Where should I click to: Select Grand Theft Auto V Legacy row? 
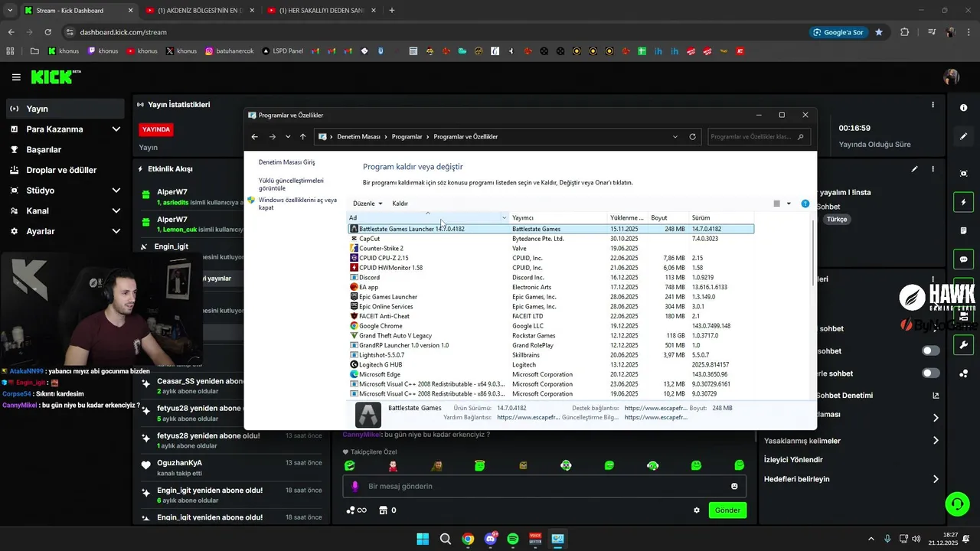coord(551,336)
